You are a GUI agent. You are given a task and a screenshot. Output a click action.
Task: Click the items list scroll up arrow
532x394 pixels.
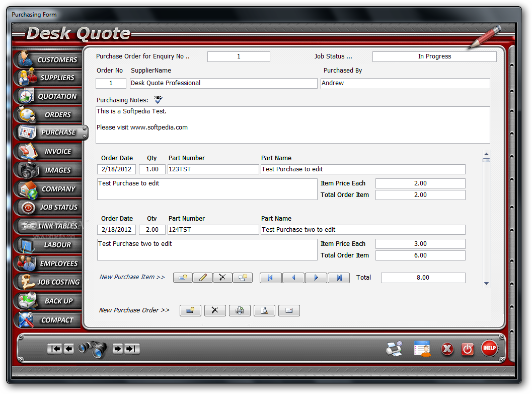pyautogui.click(x=486, y=154)
